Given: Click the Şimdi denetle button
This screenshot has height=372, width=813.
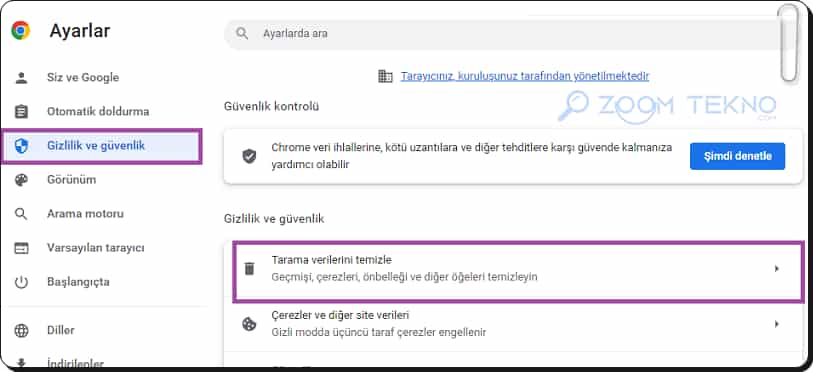Looking at the screenshot, I should [737, 156].
